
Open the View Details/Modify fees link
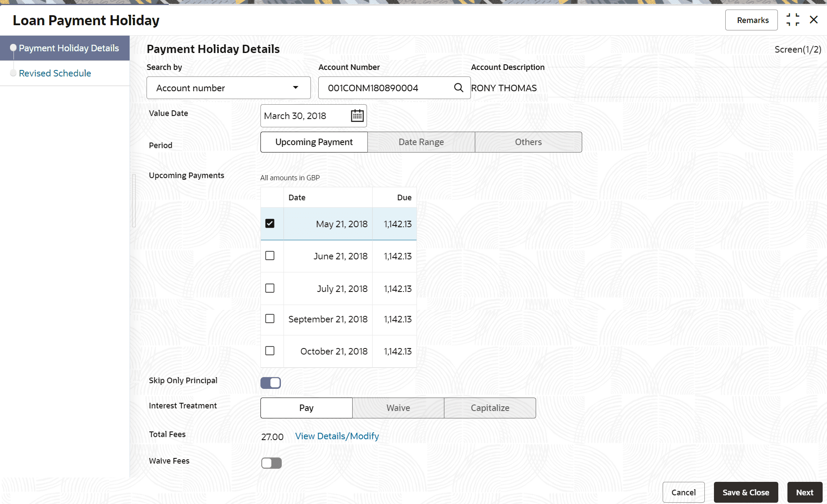(x=337, y=436)
